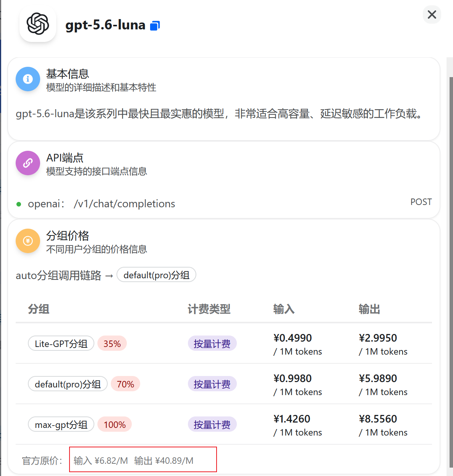
Task: Click the official price 输出 ¥40.89/M text
Action: 164,461
